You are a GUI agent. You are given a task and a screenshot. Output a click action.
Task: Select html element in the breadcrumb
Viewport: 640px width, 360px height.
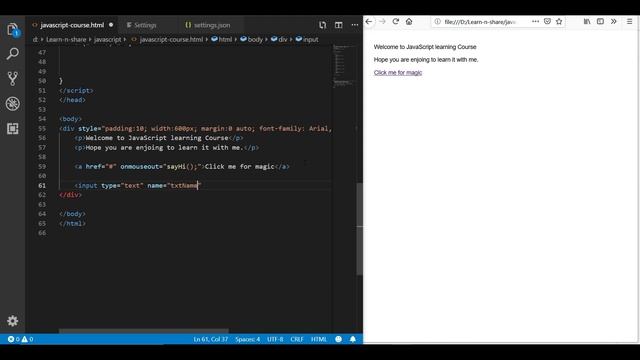(x=225, y=40)
